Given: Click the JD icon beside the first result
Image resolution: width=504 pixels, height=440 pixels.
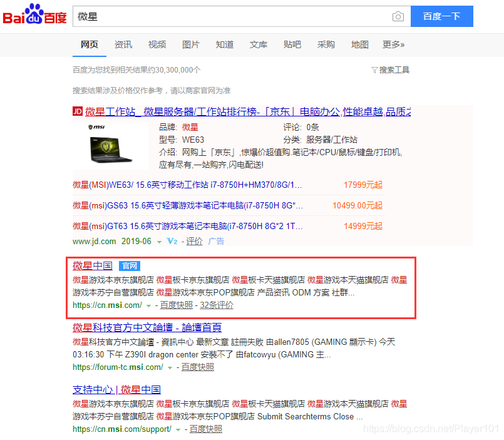Looking at the screenshot, I should pos(78,111).
